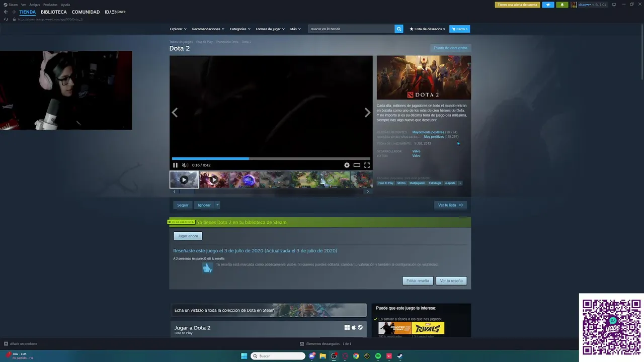Click the Ver tu reseña button
Viewport: 644px width, 362px height.
click(x=451, y=281)
